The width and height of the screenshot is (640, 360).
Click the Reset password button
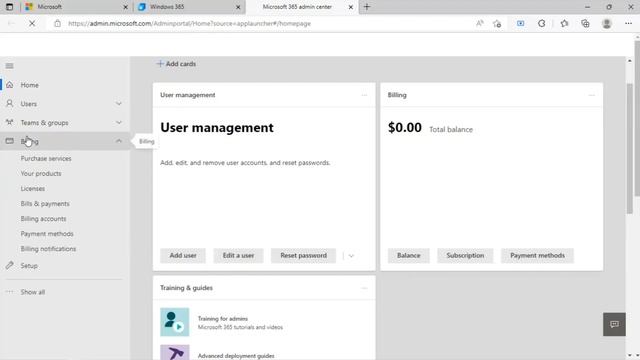[303, 256]
